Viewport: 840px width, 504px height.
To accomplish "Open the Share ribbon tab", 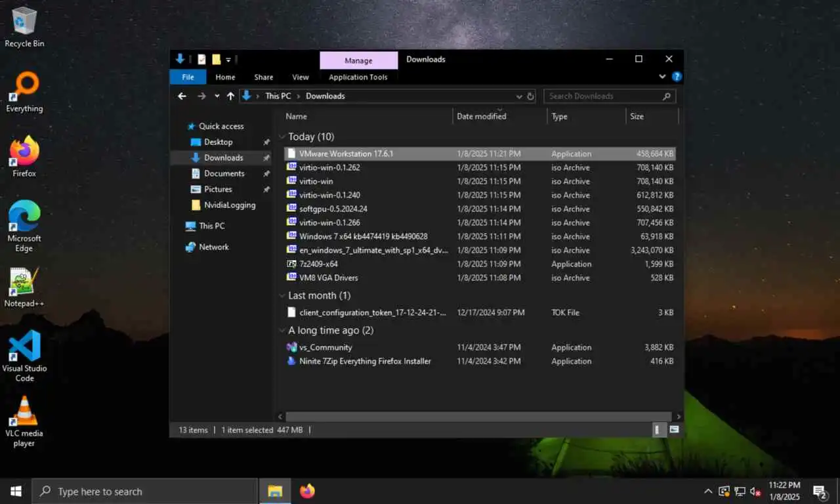I will pyautogui.click(x=264, y=77).
